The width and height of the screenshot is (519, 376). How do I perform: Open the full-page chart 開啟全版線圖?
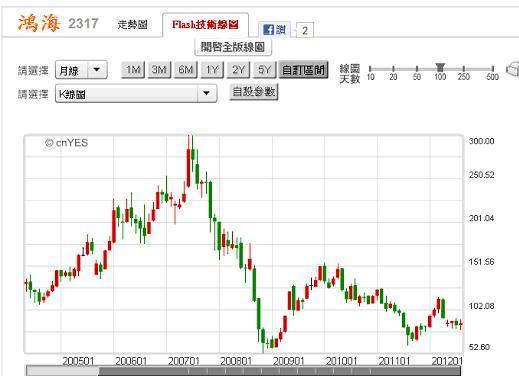[x=233, y=47]
